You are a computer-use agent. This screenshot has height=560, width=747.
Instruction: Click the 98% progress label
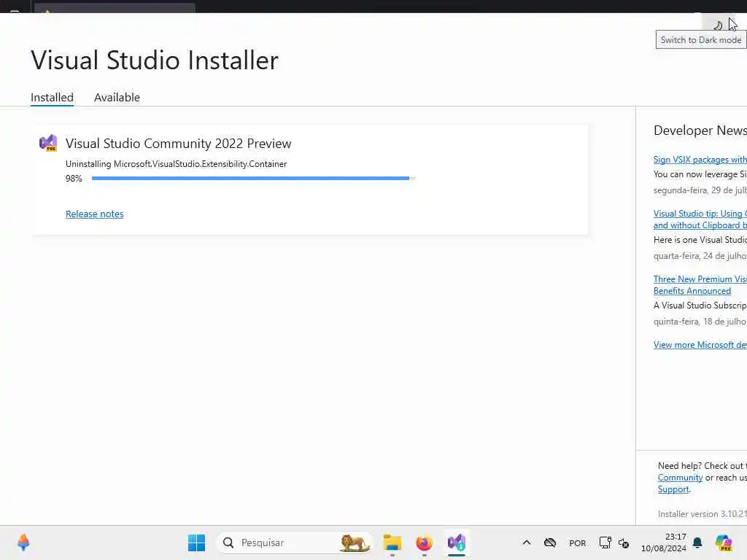pyautogui.click(x=74, y=179)
